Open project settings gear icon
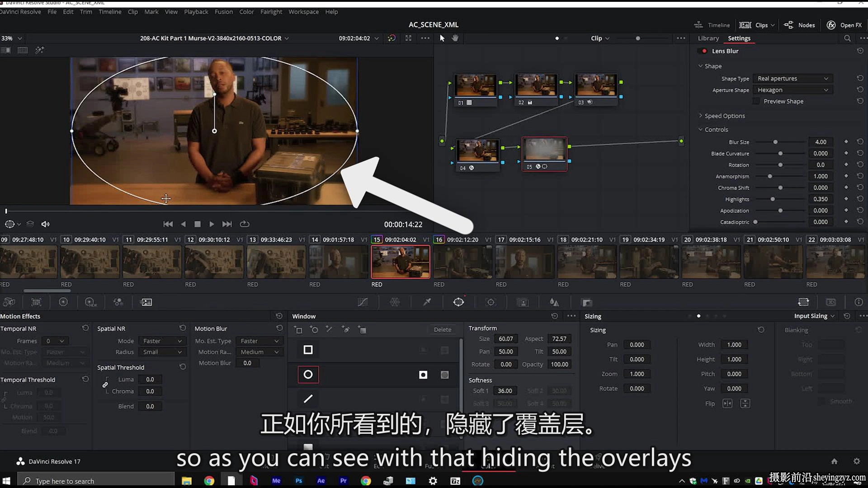 (856, 461)
